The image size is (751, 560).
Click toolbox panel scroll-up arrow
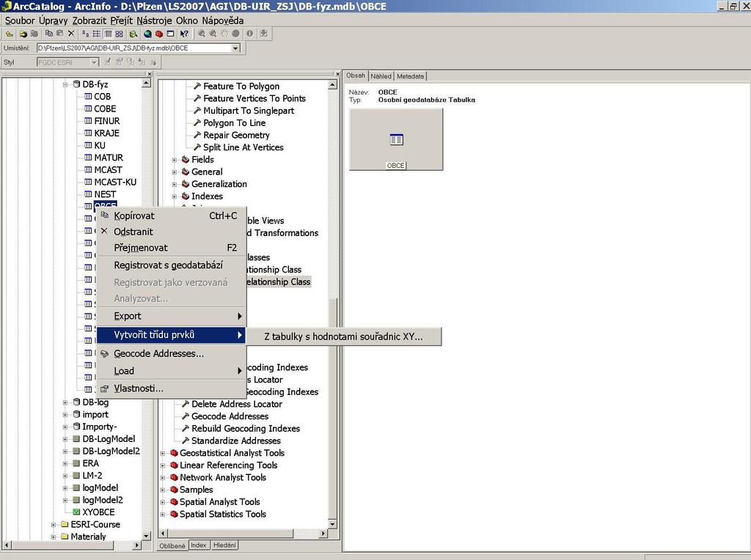[x=332, y=85]
